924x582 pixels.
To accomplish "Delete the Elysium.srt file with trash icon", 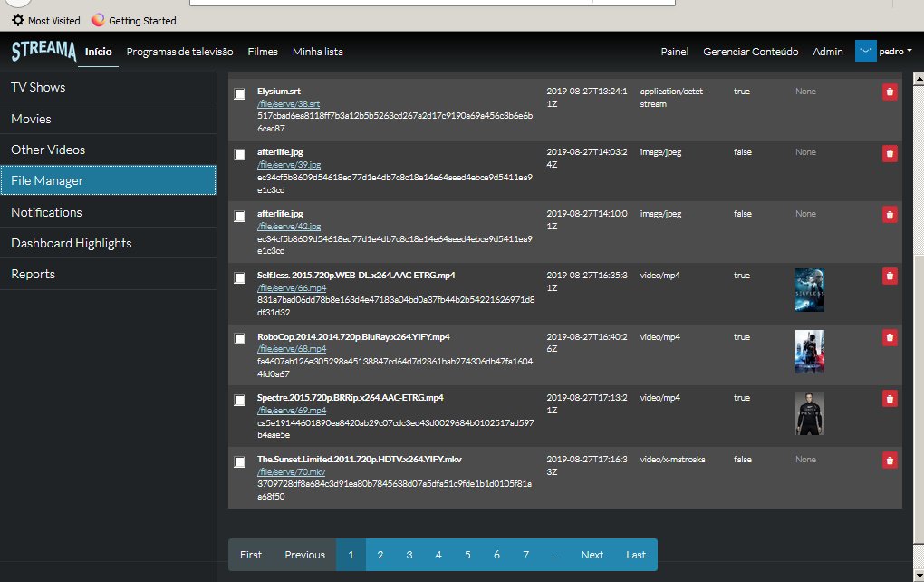I will (x=889, y=92).
